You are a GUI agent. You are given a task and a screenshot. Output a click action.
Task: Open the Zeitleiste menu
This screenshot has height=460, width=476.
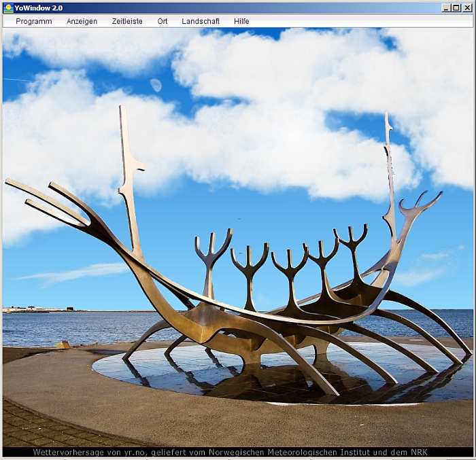tap(127, 21)
